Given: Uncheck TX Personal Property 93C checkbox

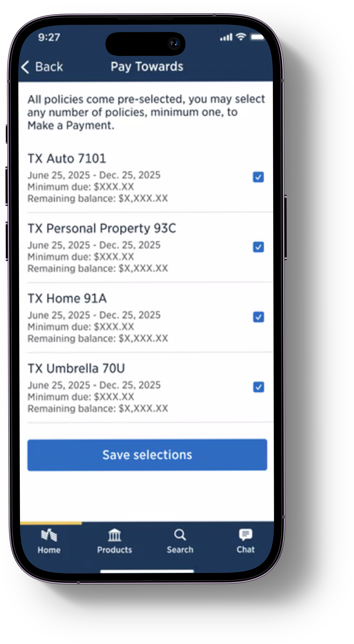Looking at the screenshot, I should (258, 247).
